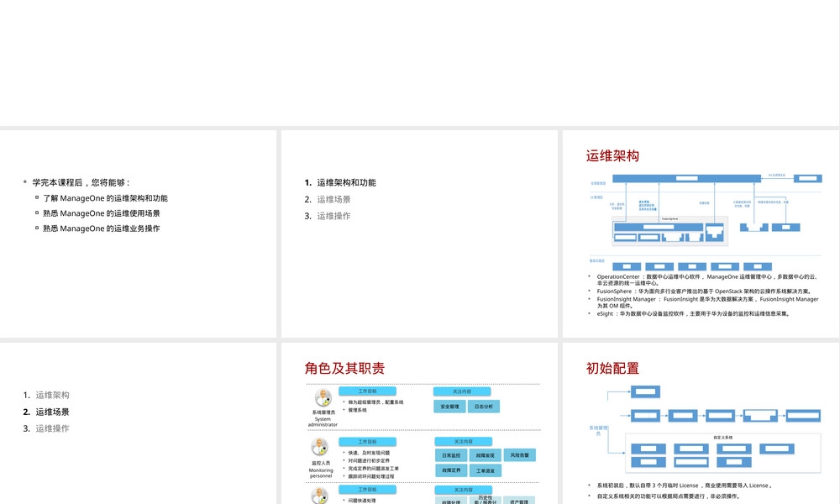840x504 pixels.
Task: Click the OperationCenter bullet text
Action: click(707, 280)
